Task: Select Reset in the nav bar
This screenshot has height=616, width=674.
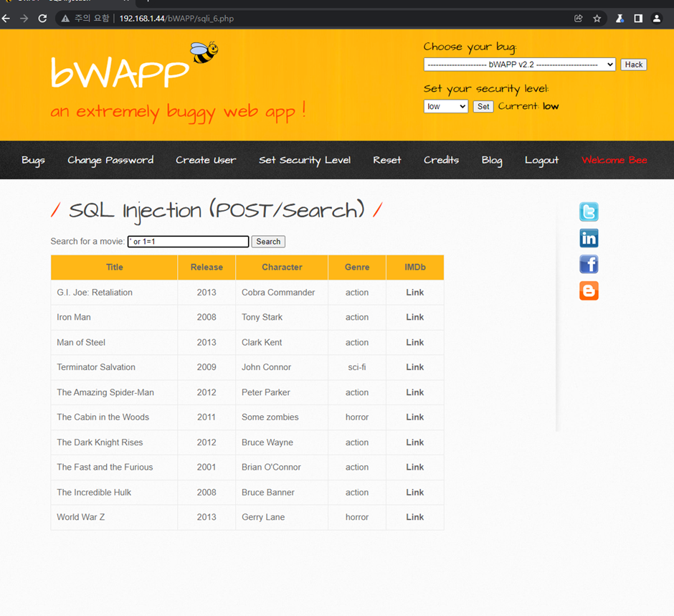Action: [387, 160]
